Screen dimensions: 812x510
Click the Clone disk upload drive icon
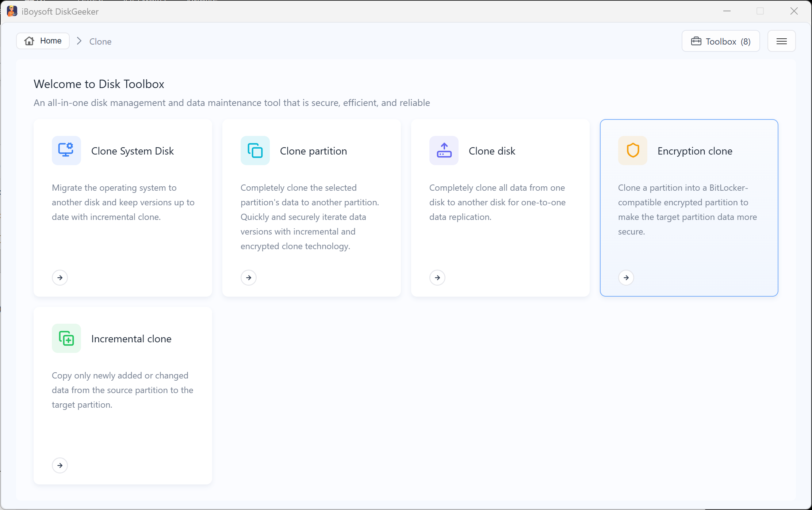(x=444, y=151)
